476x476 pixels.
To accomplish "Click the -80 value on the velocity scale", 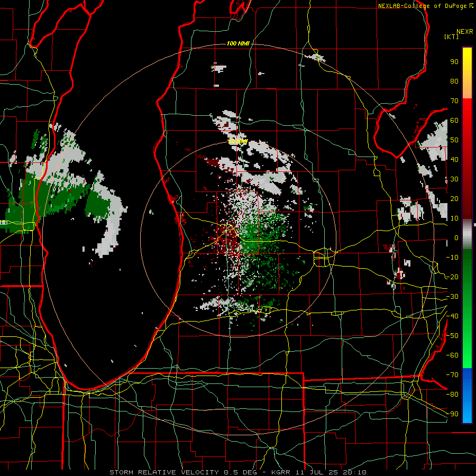I will pyautogui.click(x=452, y=395).
